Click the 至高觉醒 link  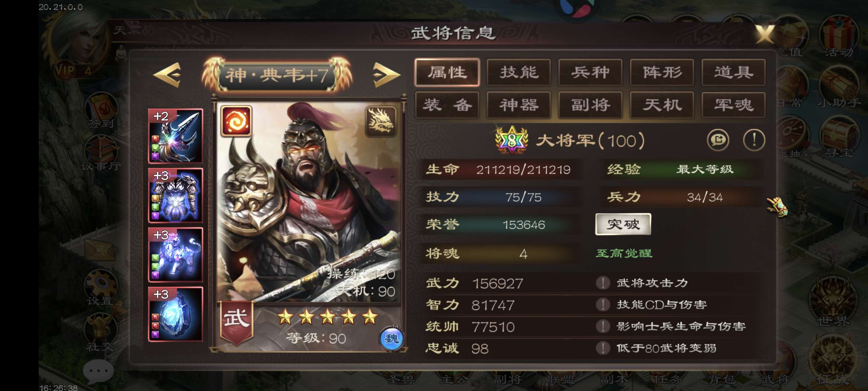click(x=624, y=253)
